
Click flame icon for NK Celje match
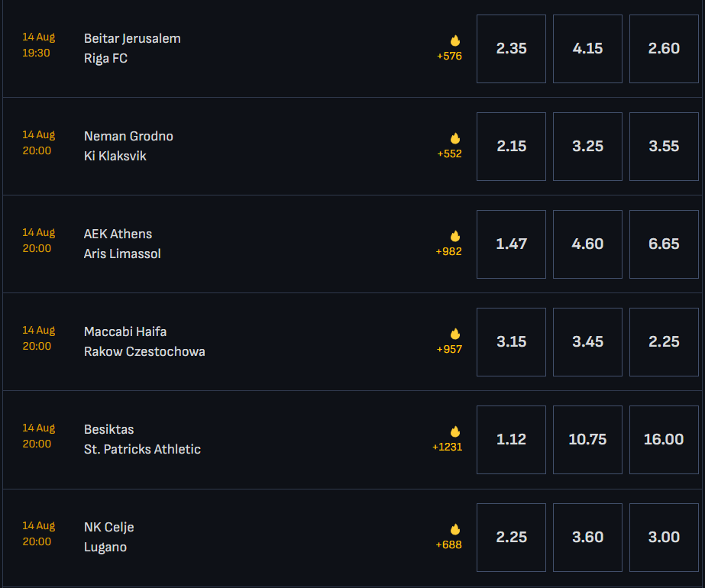tap(455, 529)
